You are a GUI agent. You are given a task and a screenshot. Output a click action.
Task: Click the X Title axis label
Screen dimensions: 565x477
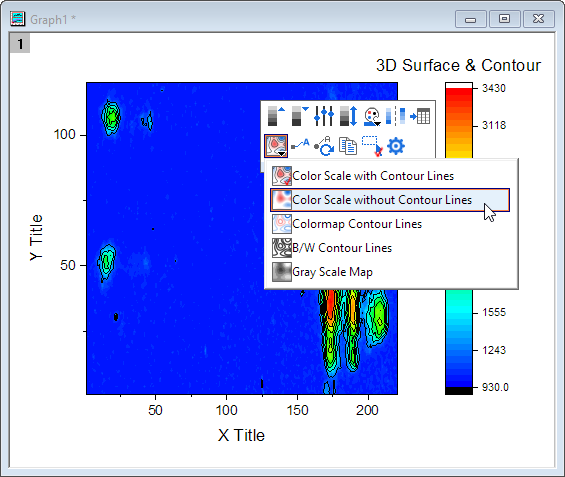point(241,435)
